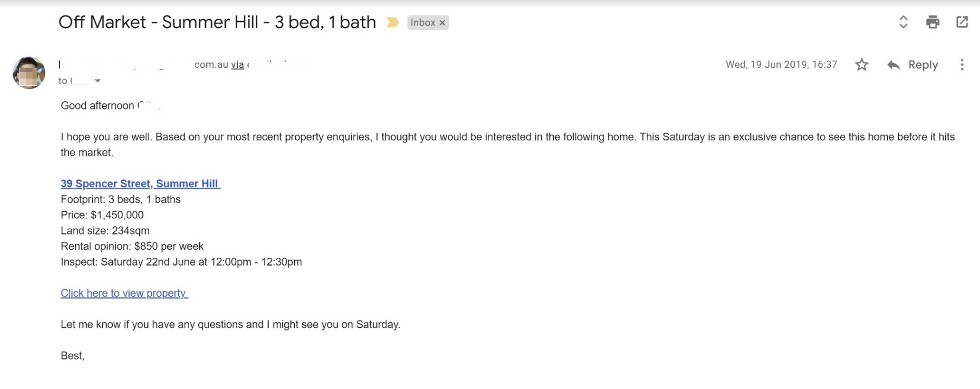Click the reply arrow icon
Image resolution: width=980 pixels, height=389 pixels.
pos(894,65)
